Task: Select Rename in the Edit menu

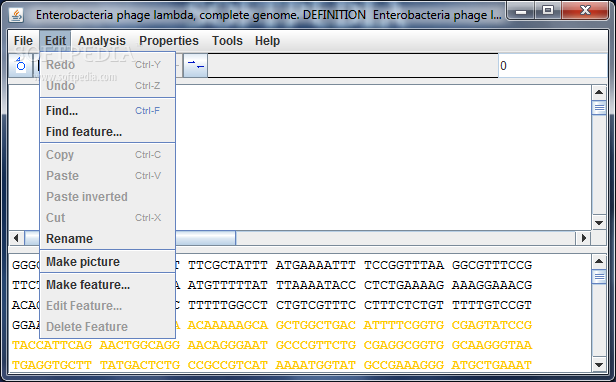Action: coord(107,239)
